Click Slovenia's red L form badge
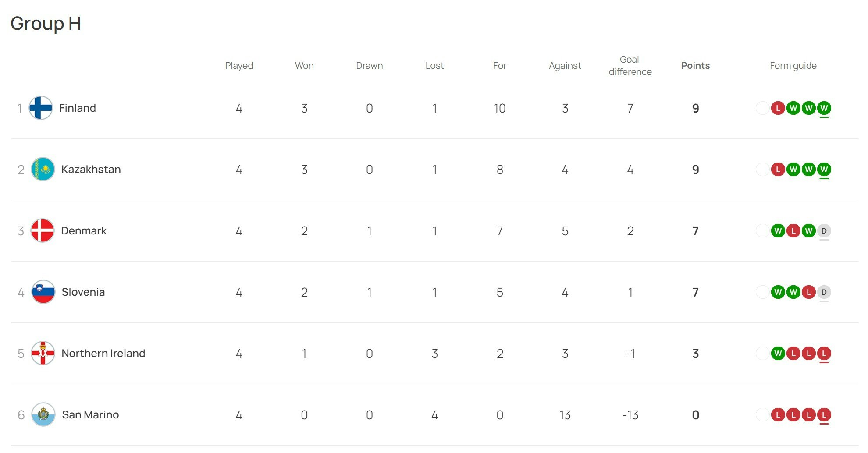 coord(808,292)
